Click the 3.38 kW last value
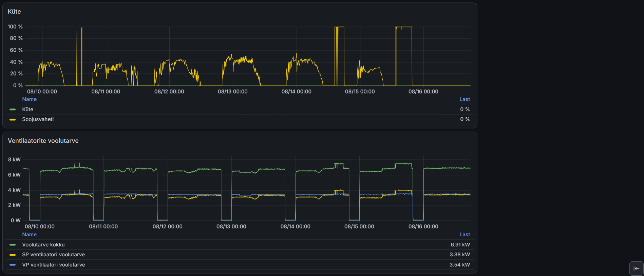 click(x=460, y=255)
